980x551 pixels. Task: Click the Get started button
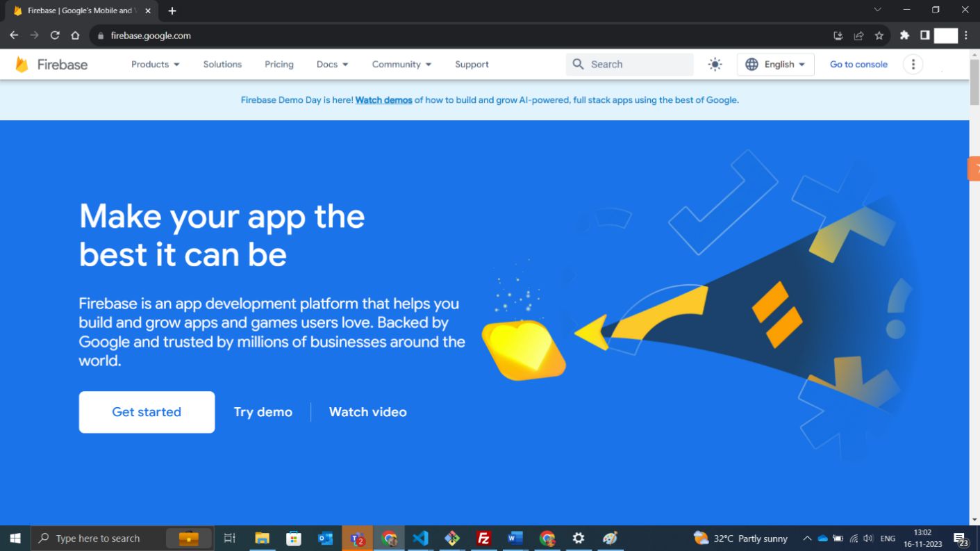147,412
